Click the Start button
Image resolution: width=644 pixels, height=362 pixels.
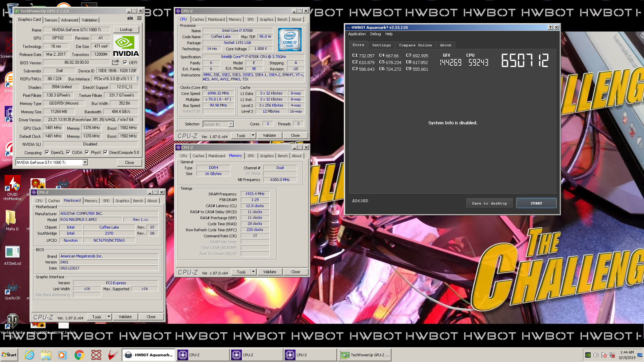9,355
